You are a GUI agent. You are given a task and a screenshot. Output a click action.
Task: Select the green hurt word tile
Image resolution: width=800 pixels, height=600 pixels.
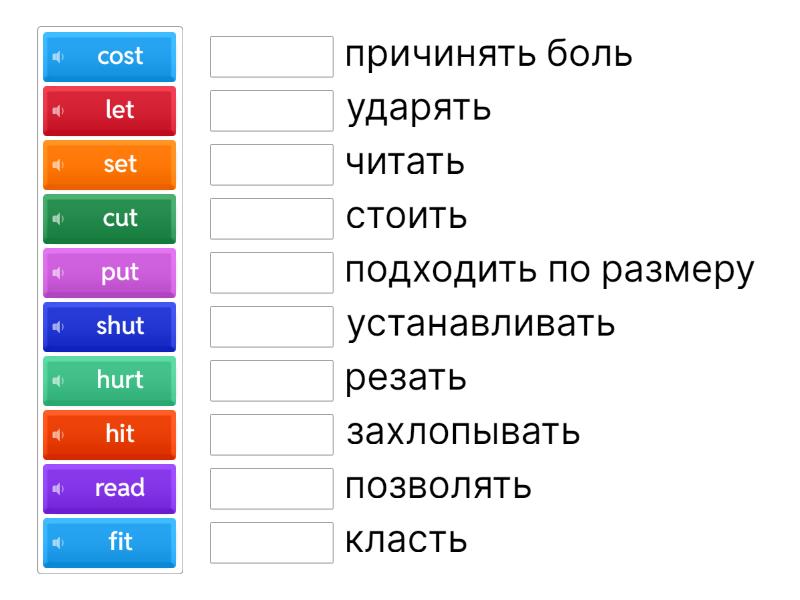[119, 381]
